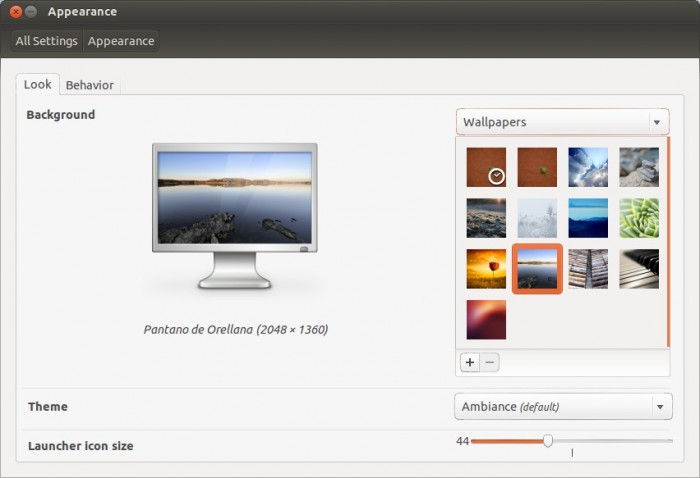
Task: Select the wallpaper thumbnail with clock icon
Action: click(x=486, y=167)
